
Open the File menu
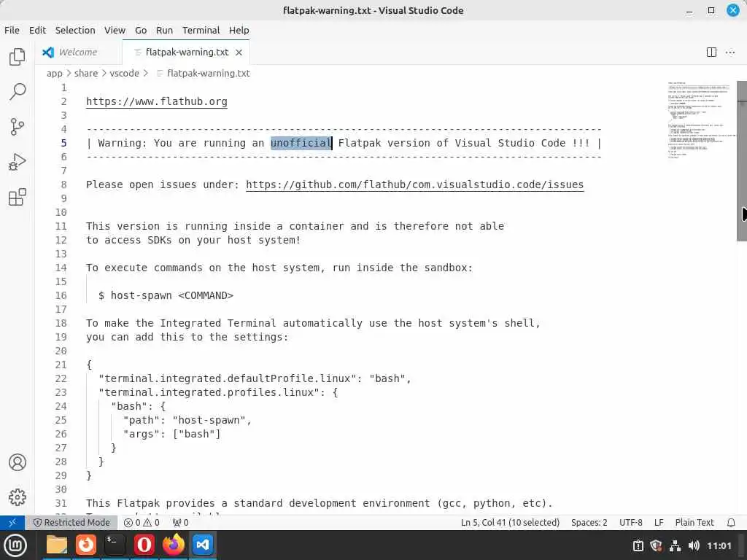coord(12,30)
